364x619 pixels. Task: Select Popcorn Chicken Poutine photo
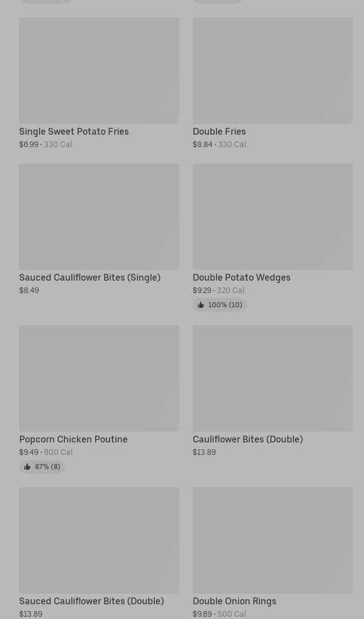pos(99,378)
